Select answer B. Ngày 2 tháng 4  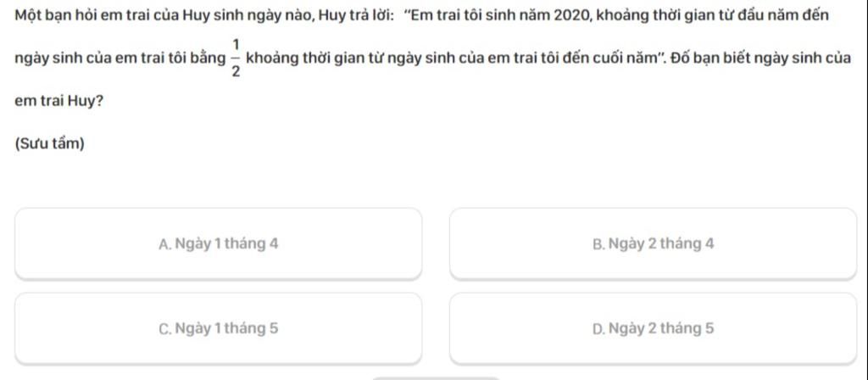pyautogui.click(x=654, y=243)
